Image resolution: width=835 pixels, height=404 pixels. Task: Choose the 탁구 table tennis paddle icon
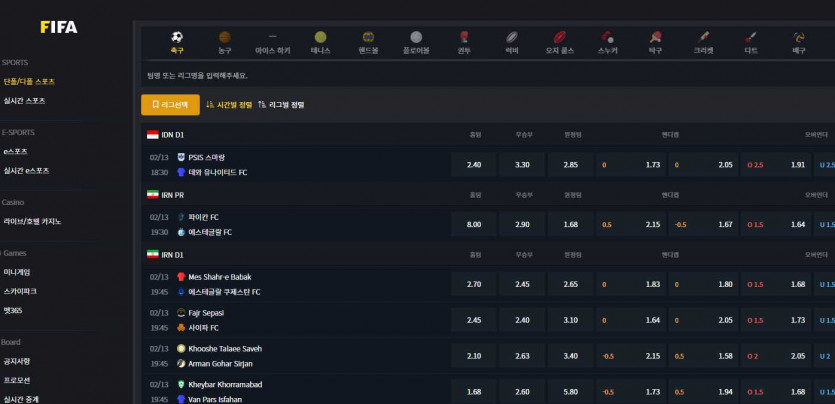tap(655, 37)
